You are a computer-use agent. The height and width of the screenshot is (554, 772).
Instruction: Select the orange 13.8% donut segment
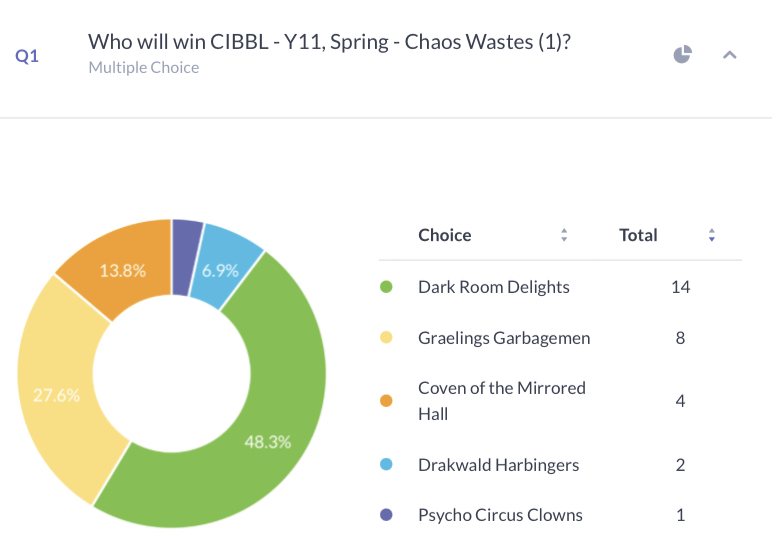click(x=123, y=268)
